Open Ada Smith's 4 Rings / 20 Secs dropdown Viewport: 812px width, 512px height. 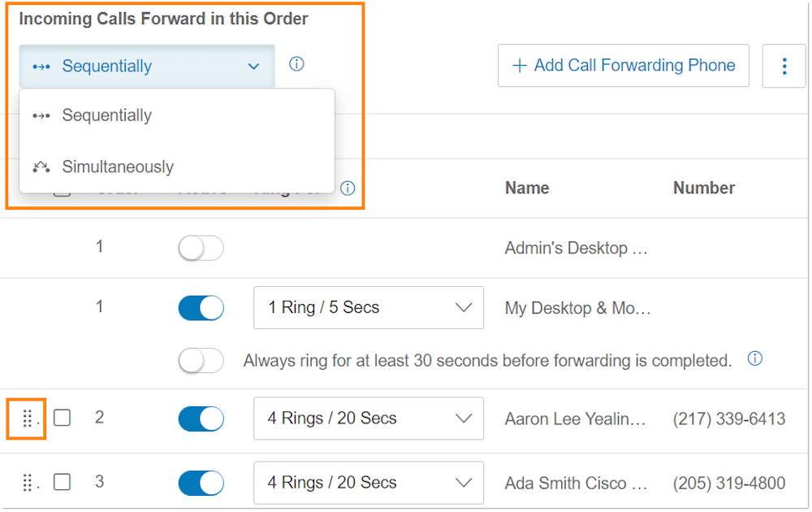(368, 483)
